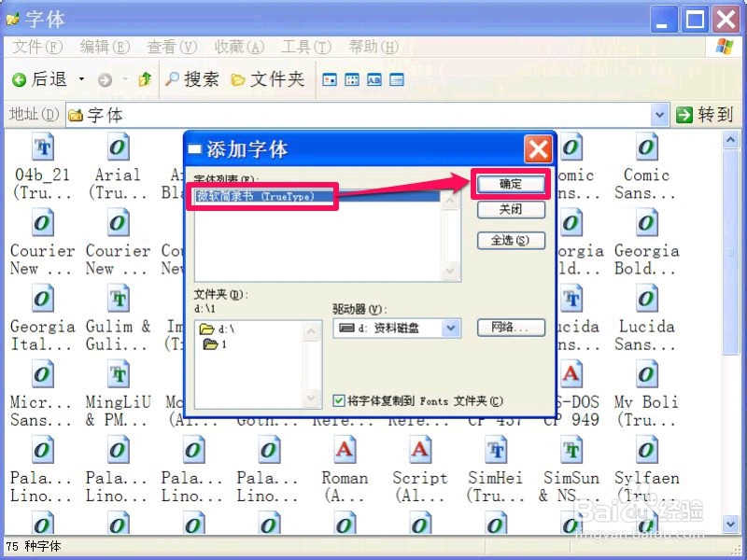Click the Network (网络...) button
The height and width of the screenshot is (560, 747).
tap(511, 328)
